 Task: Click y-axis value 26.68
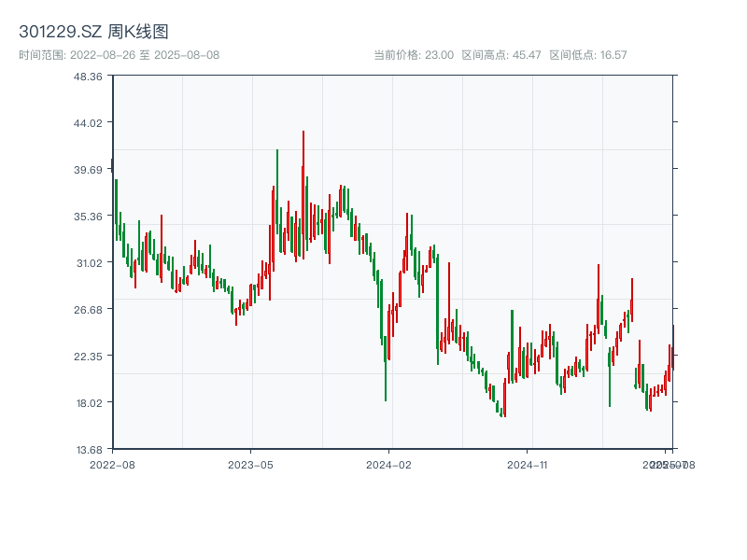[x=88, y=310]
